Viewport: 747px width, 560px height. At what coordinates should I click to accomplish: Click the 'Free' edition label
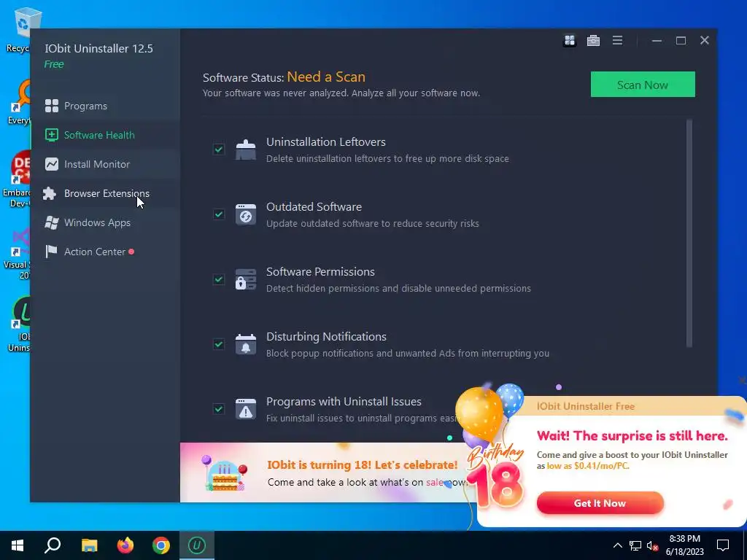[x=54, y=64]
